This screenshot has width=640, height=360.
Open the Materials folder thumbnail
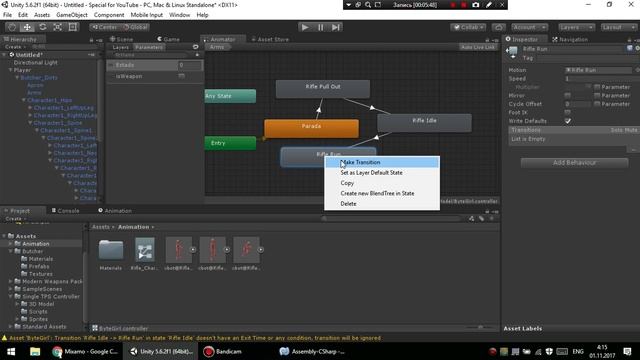[x=111, y=250]
